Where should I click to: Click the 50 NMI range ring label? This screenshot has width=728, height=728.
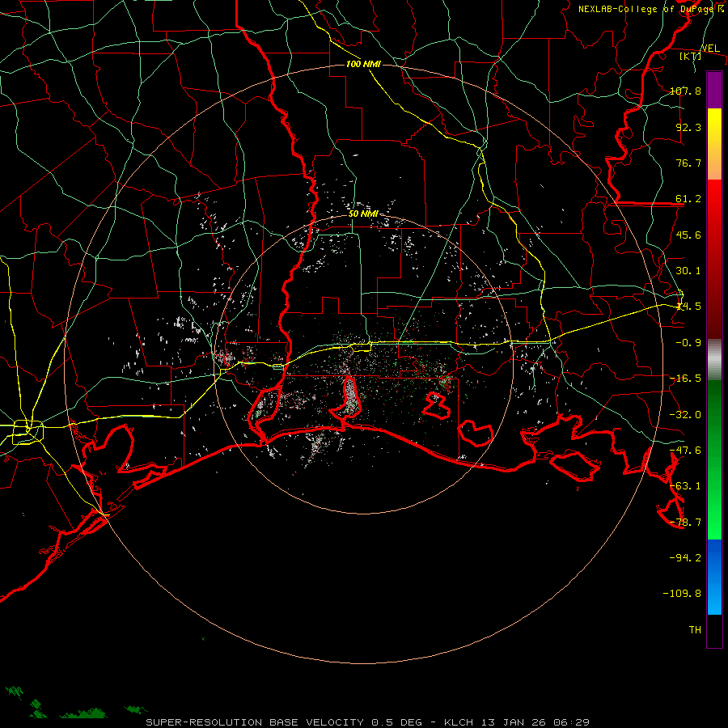363,214
